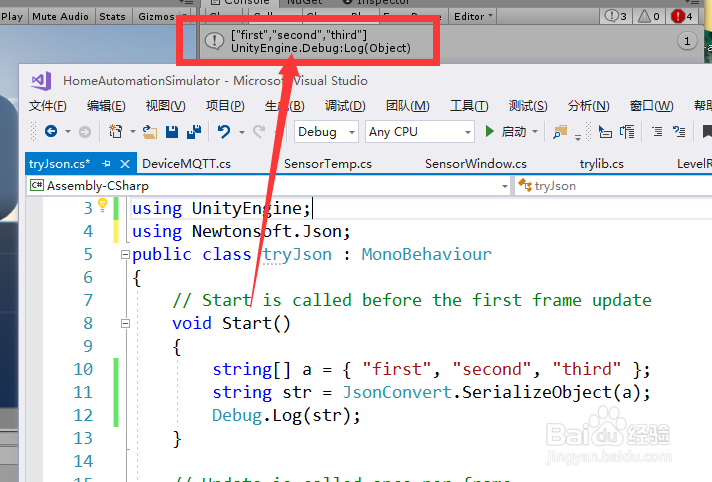
Task: Open the 工具(T) menu
Action: point(469,106)
